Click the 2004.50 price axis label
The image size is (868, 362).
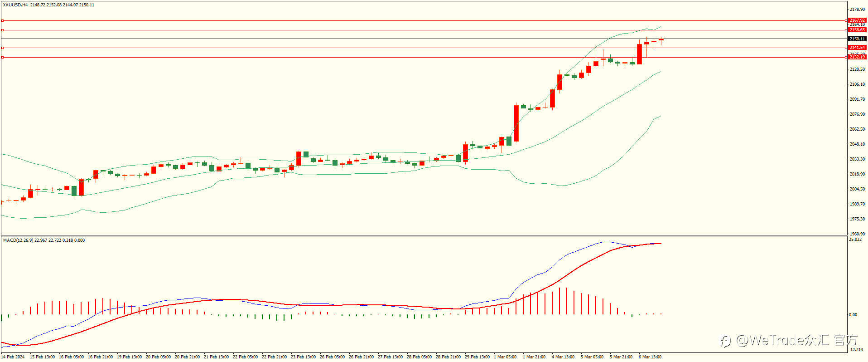857,189
